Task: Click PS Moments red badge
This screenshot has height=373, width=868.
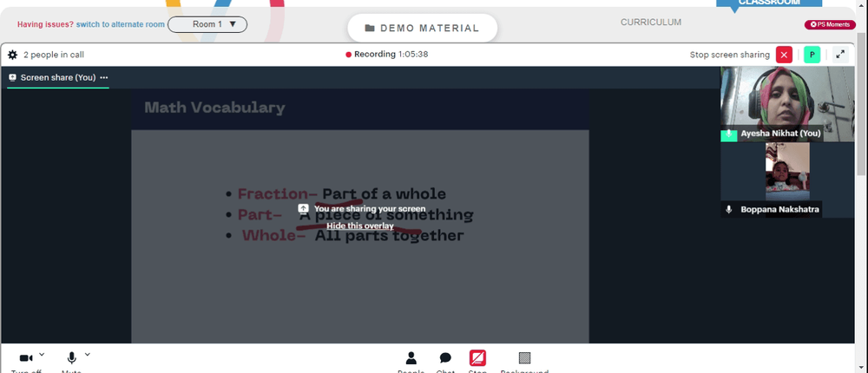Action: 830,24
